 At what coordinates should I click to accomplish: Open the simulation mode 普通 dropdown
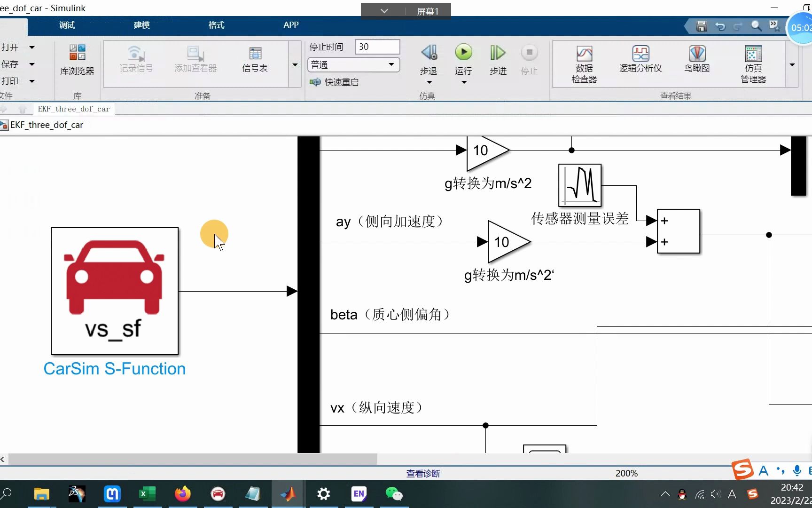[x=353, y=64]
